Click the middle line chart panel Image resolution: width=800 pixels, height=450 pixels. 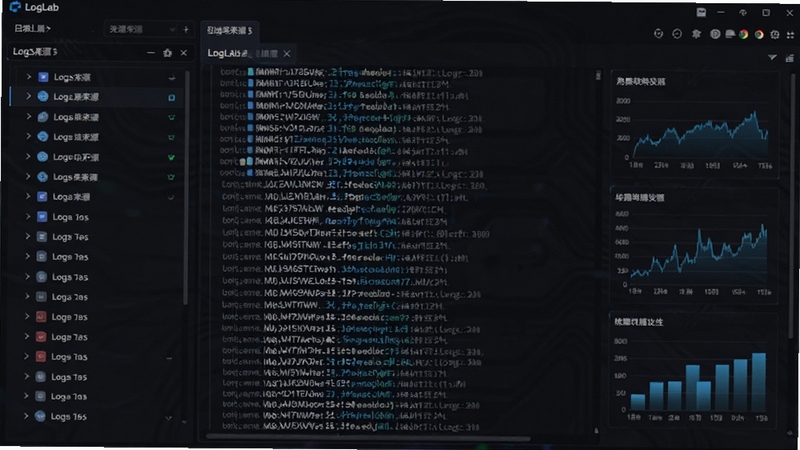[x=694, y=246]
